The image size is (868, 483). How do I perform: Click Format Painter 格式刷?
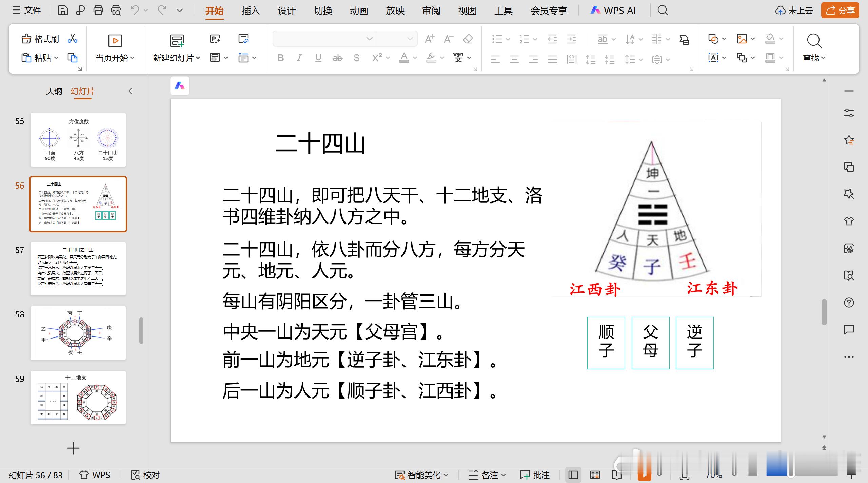(40, 39)
